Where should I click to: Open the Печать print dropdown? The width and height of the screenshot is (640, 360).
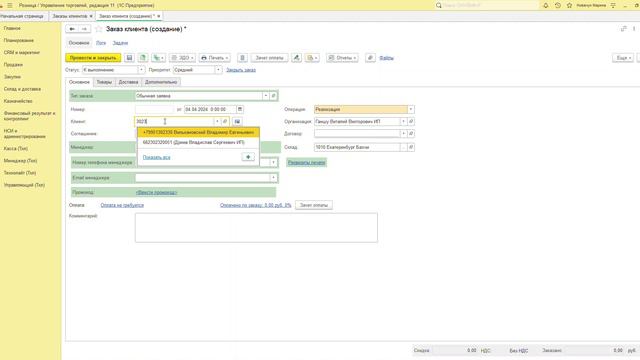215,58
